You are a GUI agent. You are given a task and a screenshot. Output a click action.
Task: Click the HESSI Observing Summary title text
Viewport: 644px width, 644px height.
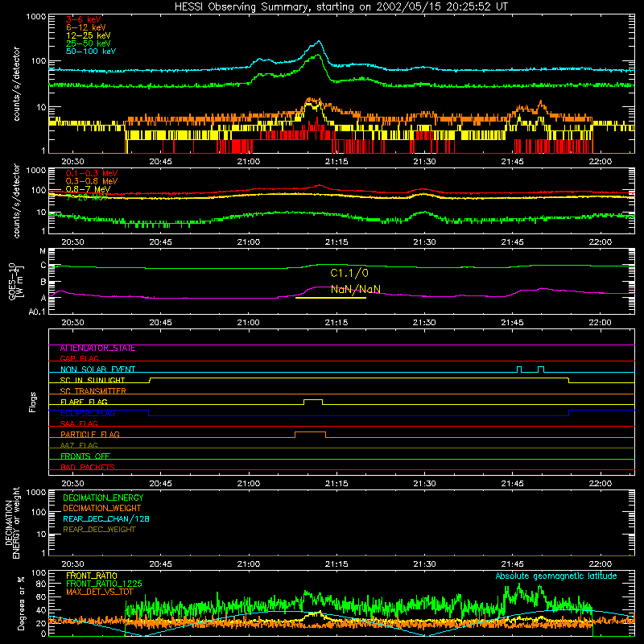tap(341, 7)
